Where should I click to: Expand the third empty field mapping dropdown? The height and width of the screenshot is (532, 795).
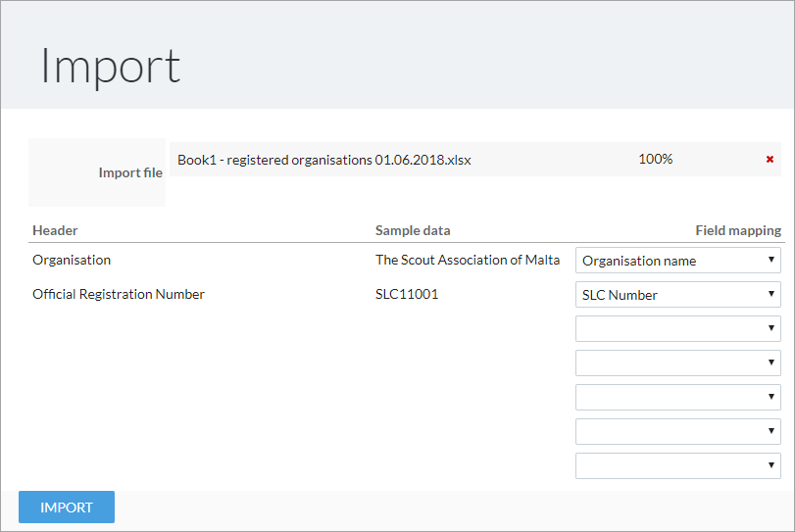pyautogui.click(x=677, y=398)
